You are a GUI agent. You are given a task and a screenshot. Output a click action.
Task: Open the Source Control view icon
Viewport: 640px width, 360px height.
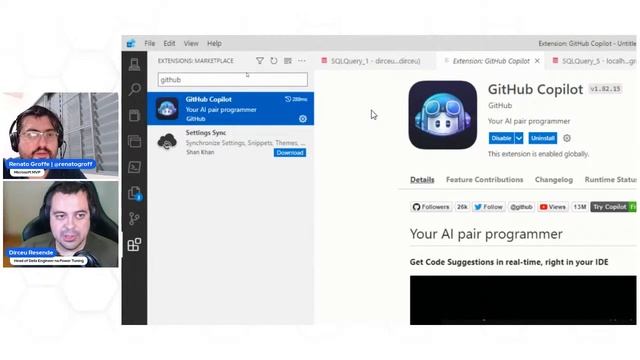(134, 219)
